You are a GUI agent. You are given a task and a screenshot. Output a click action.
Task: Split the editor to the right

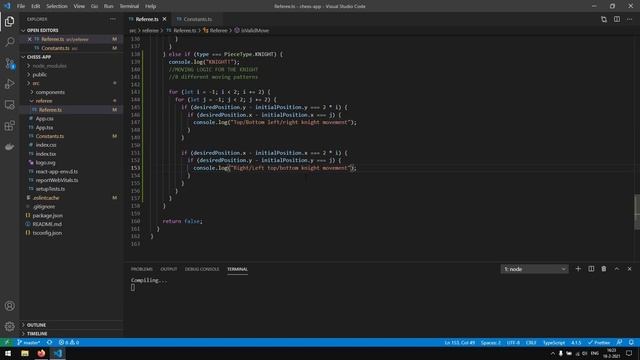[x=617, y=19]
